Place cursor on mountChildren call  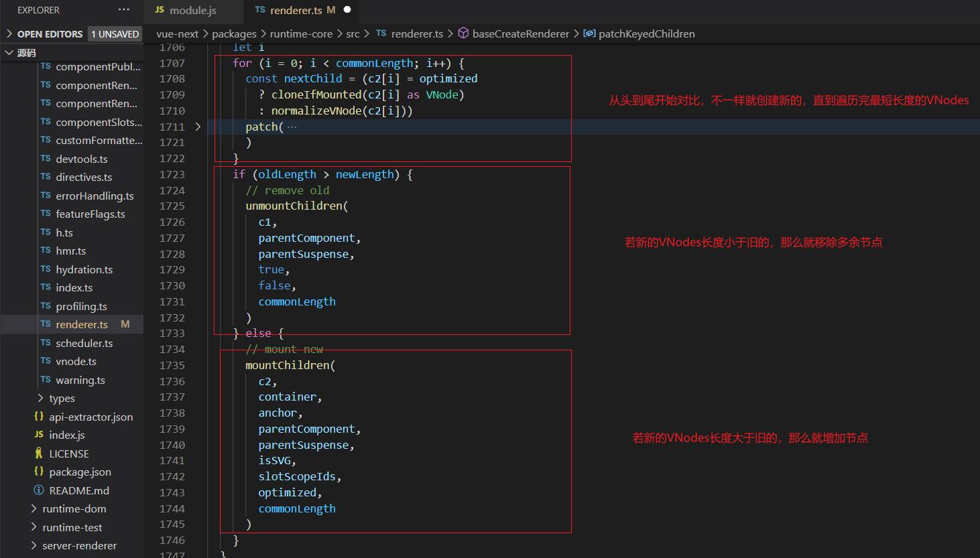click(x=287, y=365)
